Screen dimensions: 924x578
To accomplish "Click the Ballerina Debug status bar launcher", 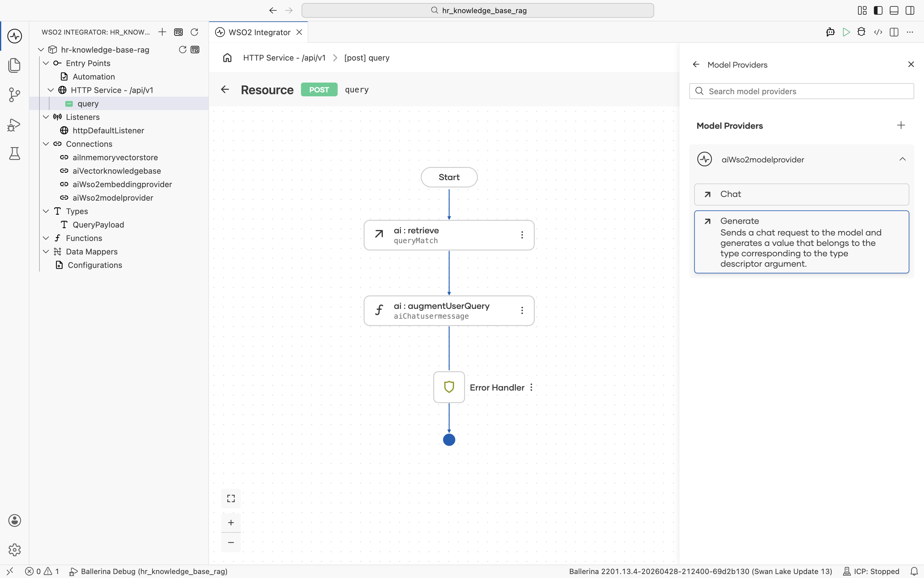I will (x=148, y=572).
